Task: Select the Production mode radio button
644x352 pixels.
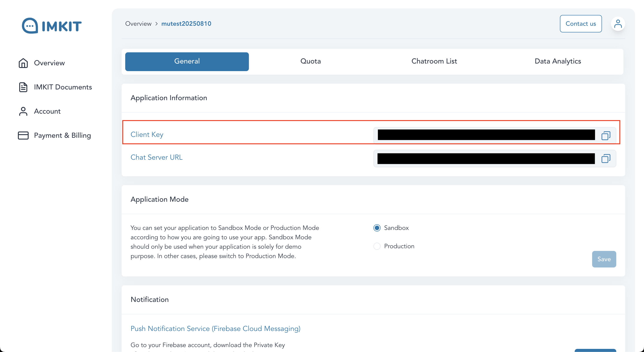Action: (x=377, y=246)
